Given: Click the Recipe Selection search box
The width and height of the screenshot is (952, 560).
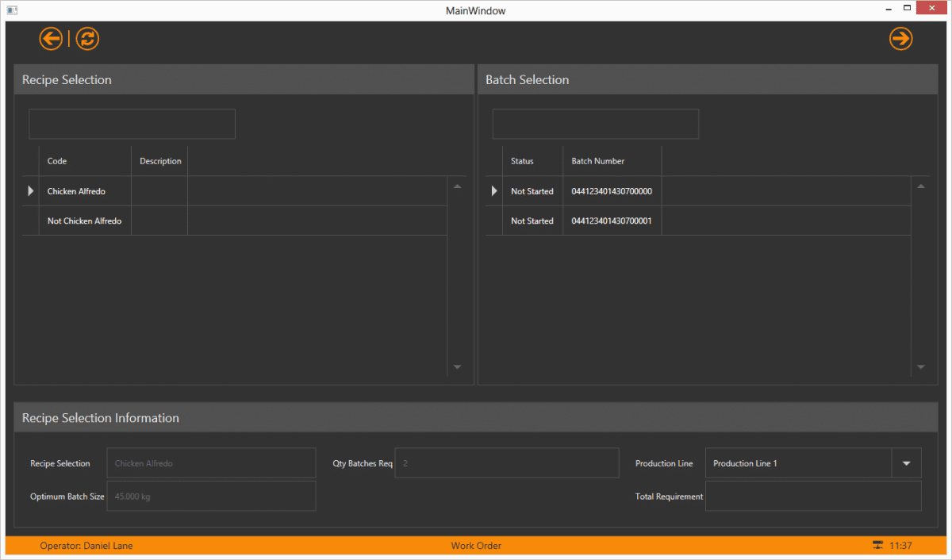Looking at the screenshot, I should [x=132, y=124].
